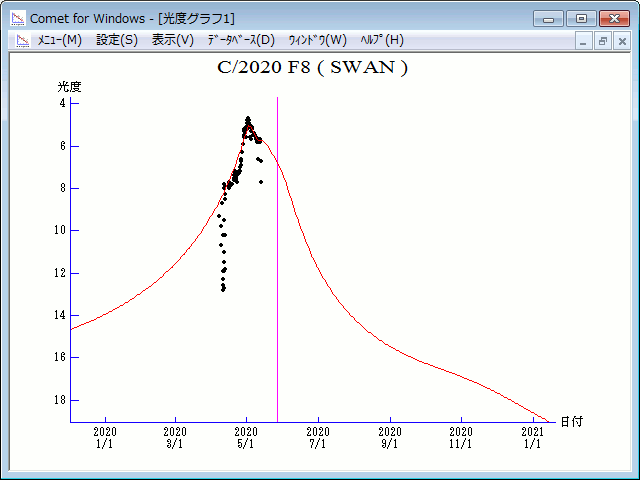The image size is (640, 480).
Task: Click the 2021 1/1 date axis label
Action: pyautogui.click(x=532, y=437)
